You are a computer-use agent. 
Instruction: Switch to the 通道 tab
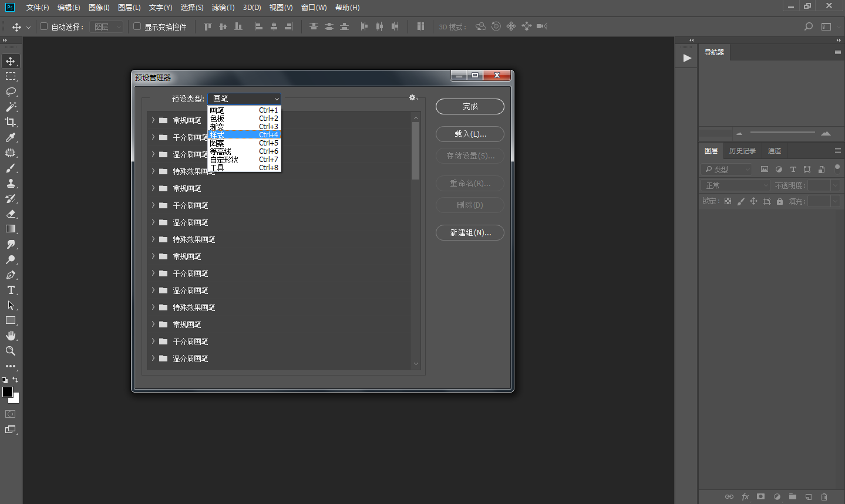coord(775,151)
